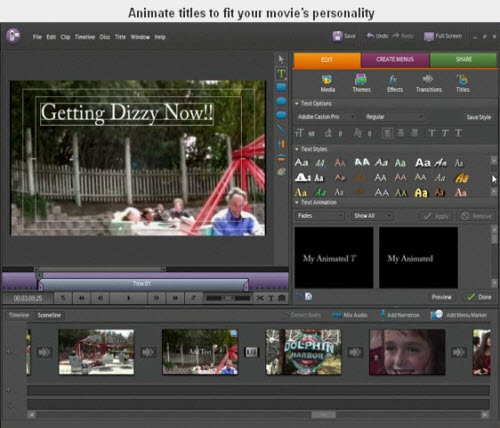The height and width of the screenshot is (428, 500).
Task: Open the Title menu
Action: [x=120, y=37]
